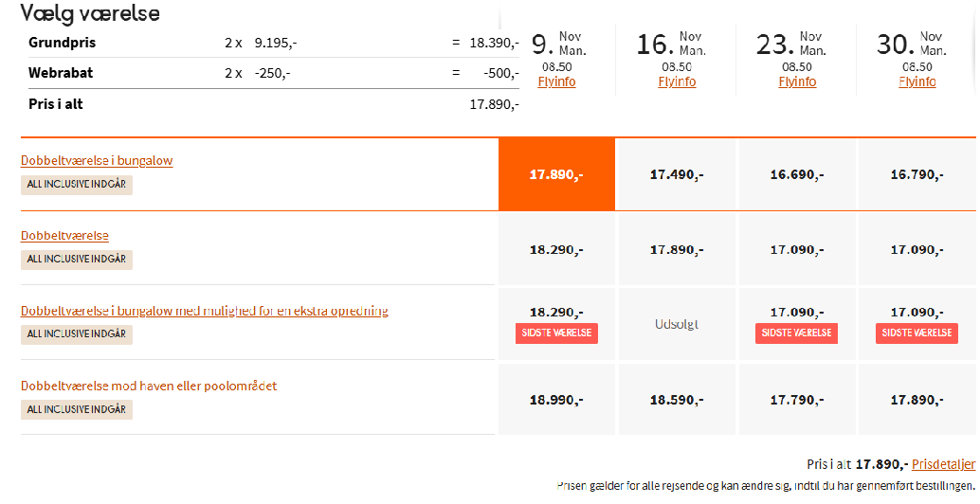Choose 16.690,- bungalow price for 23 Nov
980x504 pixels.
[797, 174]
